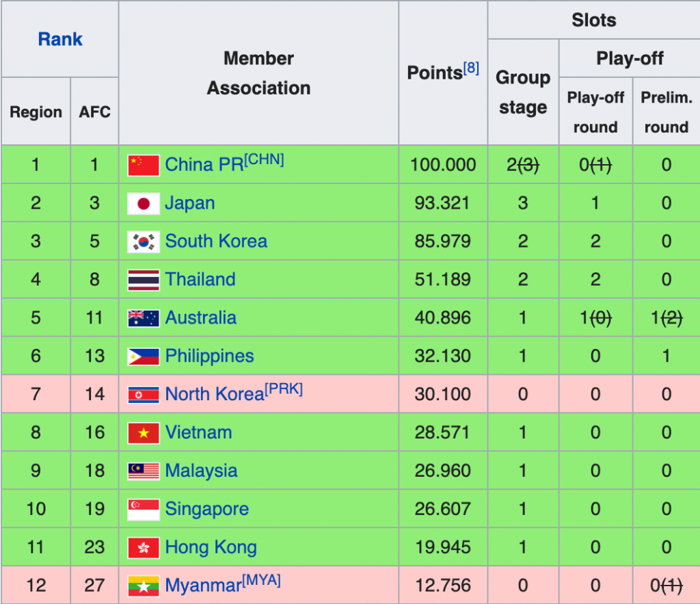Click AFC rank 14 in North Korea row
This screenshot has width=700, height=604.
point(94,395)
